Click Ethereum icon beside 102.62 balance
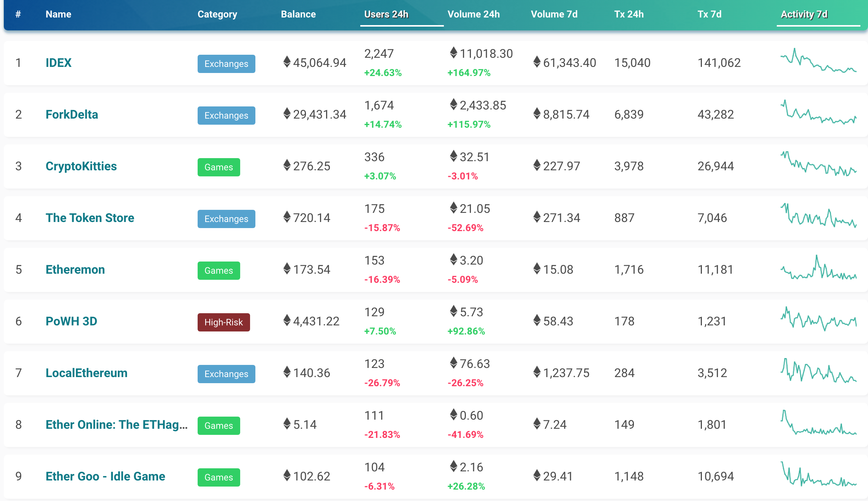This screenshot has width=868, height=501. pos(287,475)
